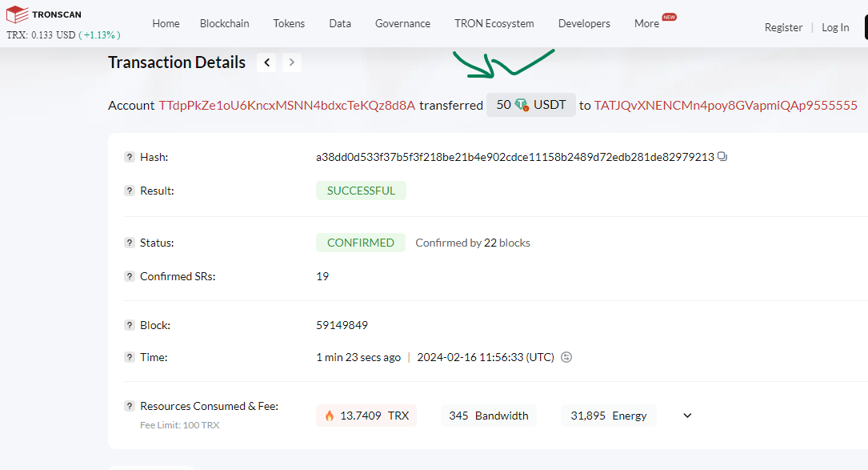Open the Data menu
The image size is (868, 470).
pyautogui.click(x=340, y=23)
